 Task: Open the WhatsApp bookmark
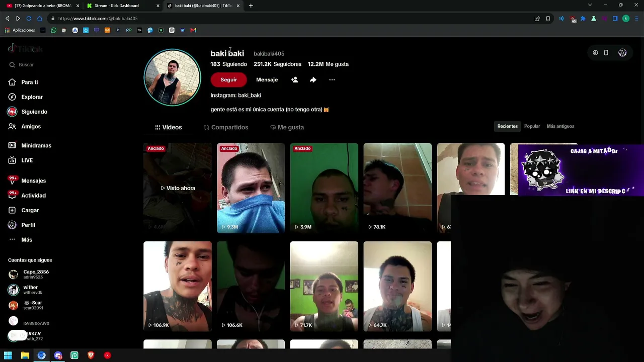54,30
